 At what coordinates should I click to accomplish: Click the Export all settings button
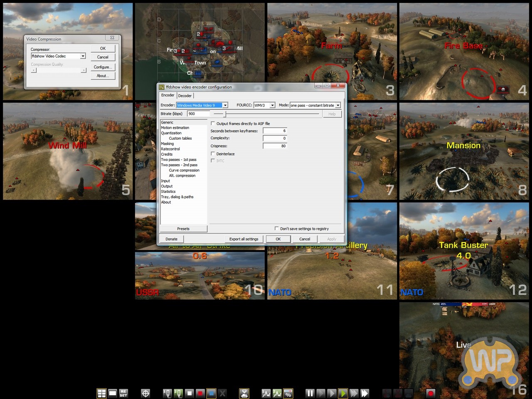[244, 239]
